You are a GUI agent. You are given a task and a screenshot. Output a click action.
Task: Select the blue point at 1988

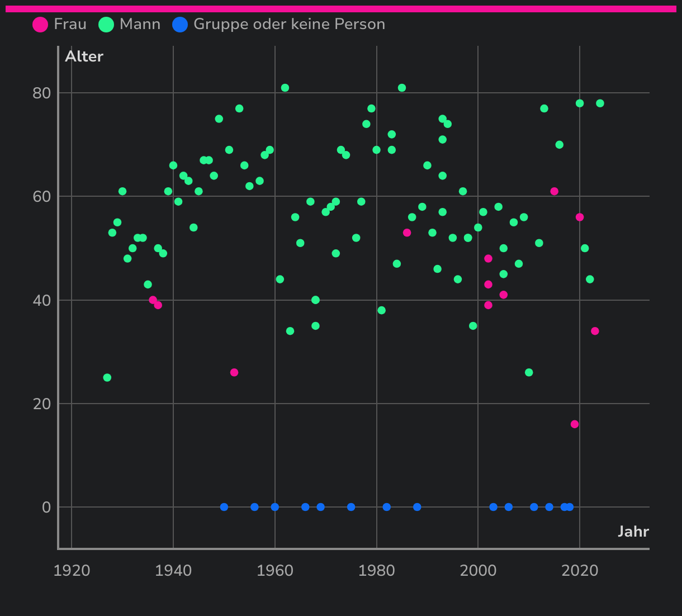pos(417,507)
